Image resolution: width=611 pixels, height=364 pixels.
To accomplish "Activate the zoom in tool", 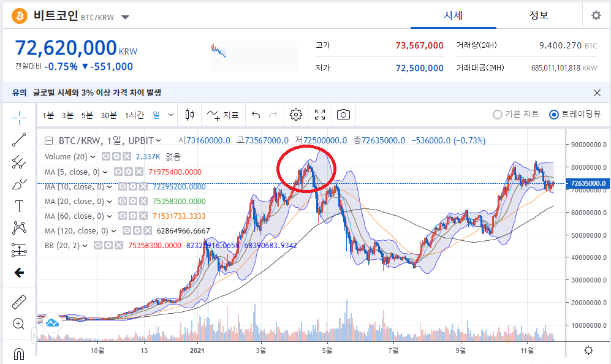I will 19,324.
